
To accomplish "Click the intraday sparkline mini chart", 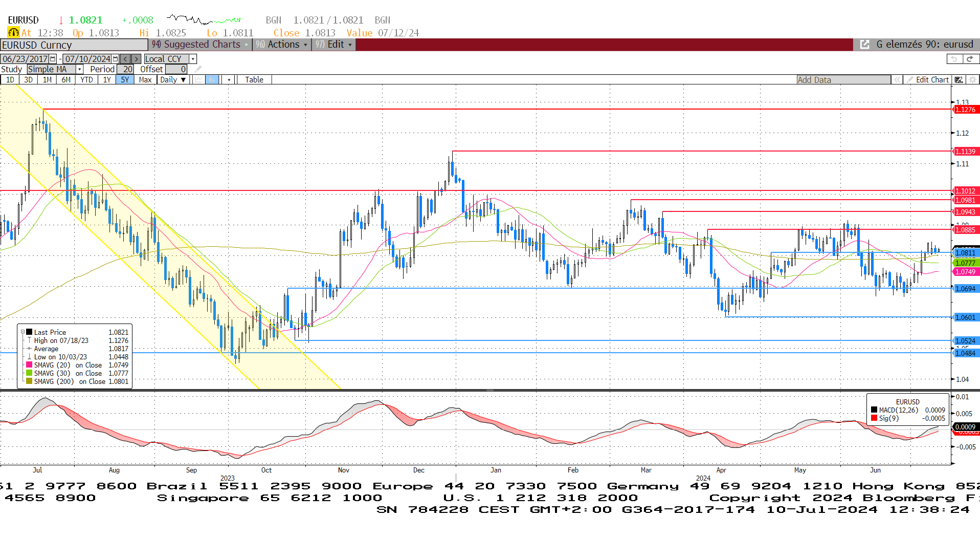I will 204,20.
